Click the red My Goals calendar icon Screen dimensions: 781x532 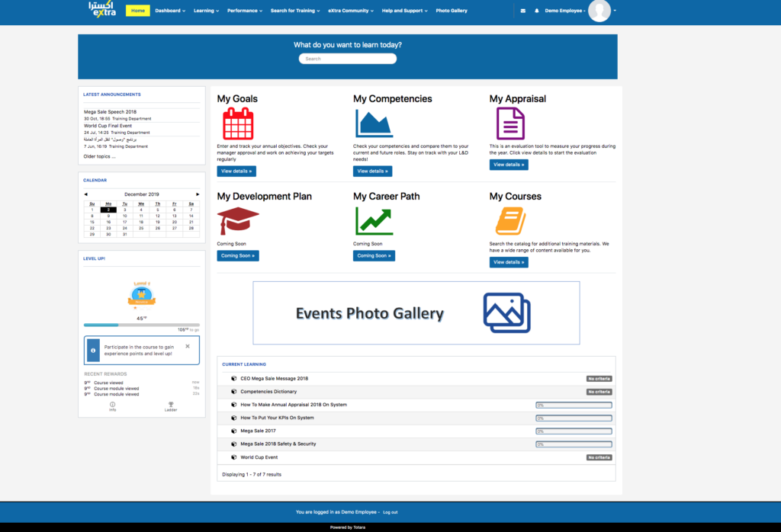(x=238, y=123)
